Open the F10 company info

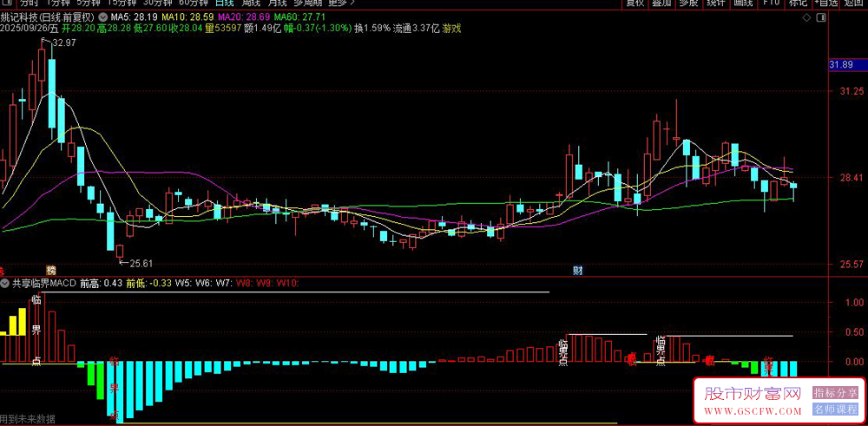click(771, 3)
